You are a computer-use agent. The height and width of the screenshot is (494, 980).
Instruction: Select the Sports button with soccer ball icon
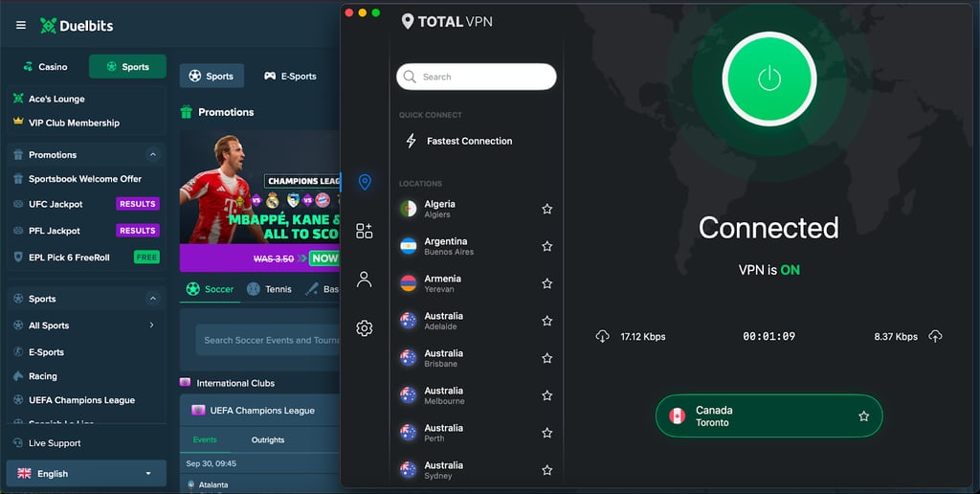pos(212,76)
